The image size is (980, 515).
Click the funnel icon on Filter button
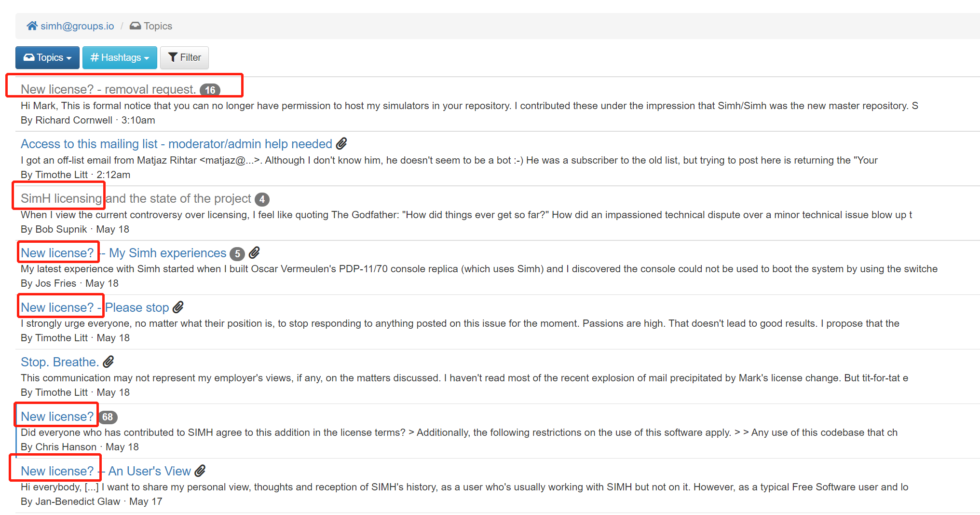click(173, 57)
